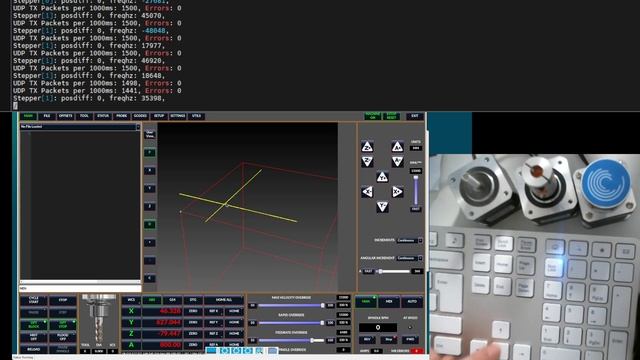Open the INCREMENTS dropdown

(x=409, y=240)
